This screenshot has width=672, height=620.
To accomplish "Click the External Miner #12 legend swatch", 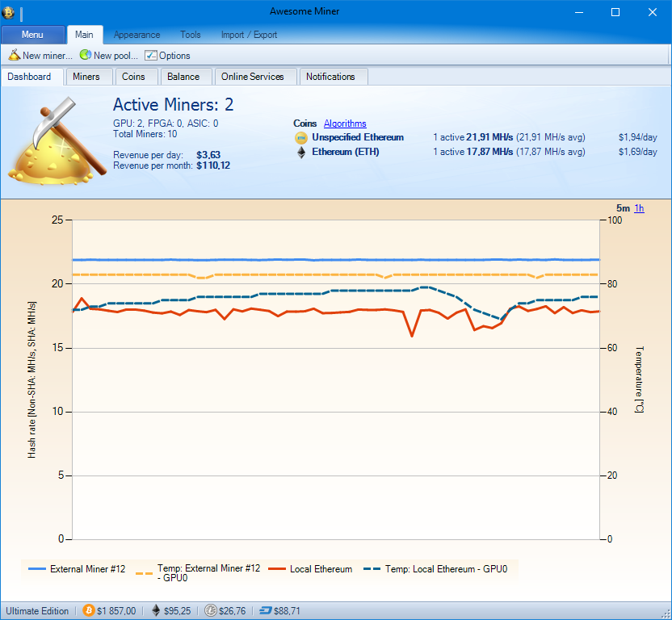I will [37, 569].
